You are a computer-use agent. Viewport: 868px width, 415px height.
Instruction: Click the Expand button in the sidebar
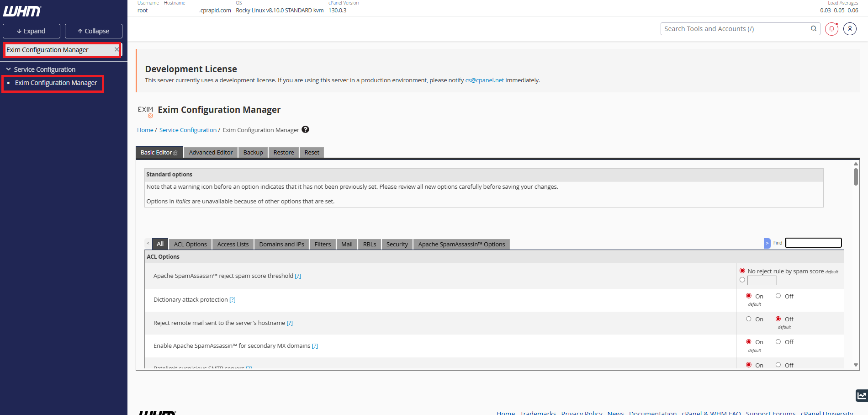31,31
